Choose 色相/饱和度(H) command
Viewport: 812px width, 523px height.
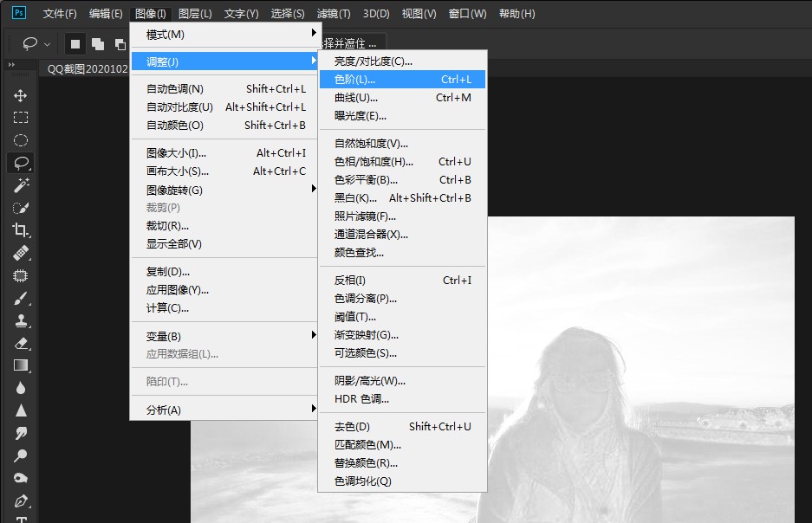402,161
